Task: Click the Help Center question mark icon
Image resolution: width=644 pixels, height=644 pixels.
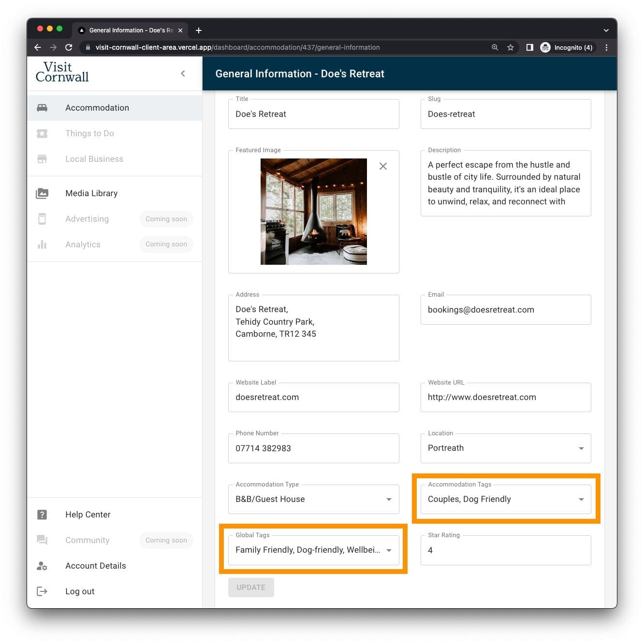Action: click(x=42, y=515)
